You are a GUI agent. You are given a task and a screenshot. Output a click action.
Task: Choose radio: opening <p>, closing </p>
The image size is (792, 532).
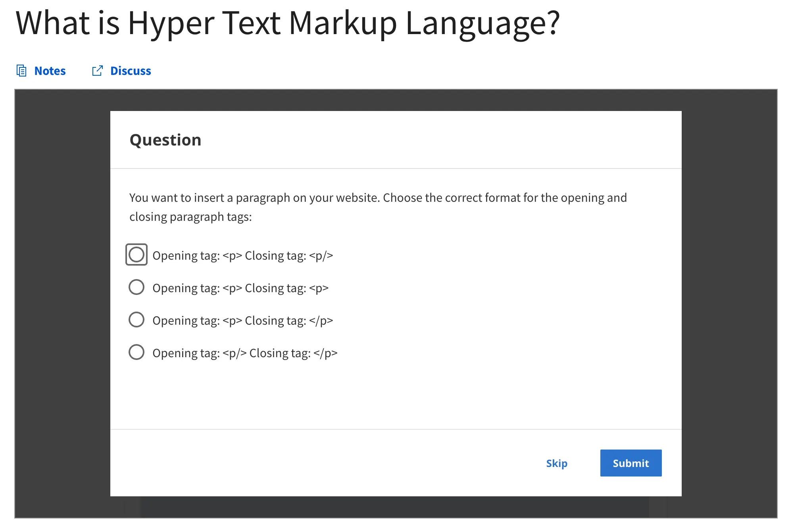click(x=136, y=320)
